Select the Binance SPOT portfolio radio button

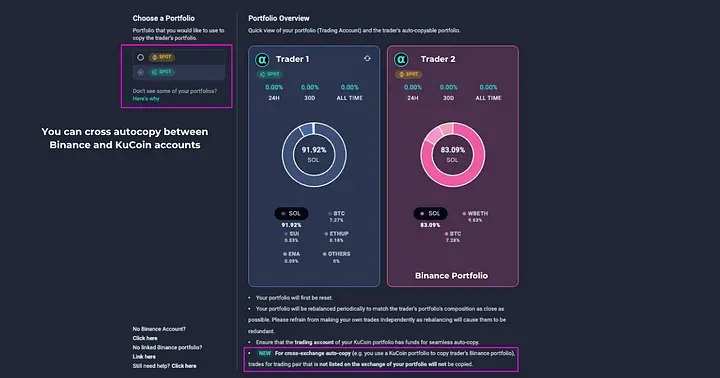pyautogui.click(x=141, y=57)
